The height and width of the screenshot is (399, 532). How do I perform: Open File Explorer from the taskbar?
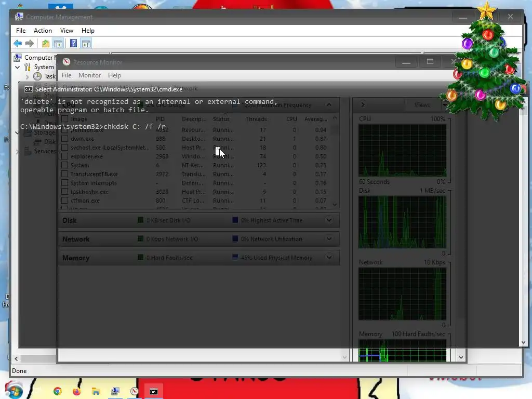(96, 391)
